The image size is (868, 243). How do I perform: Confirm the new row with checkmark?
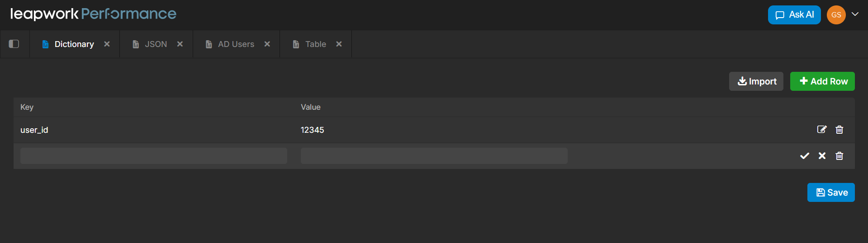tap(805, 156)
